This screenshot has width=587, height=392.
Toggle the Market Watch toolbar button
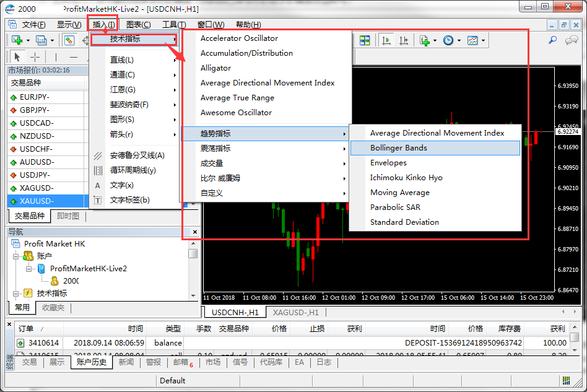(69, 40)
